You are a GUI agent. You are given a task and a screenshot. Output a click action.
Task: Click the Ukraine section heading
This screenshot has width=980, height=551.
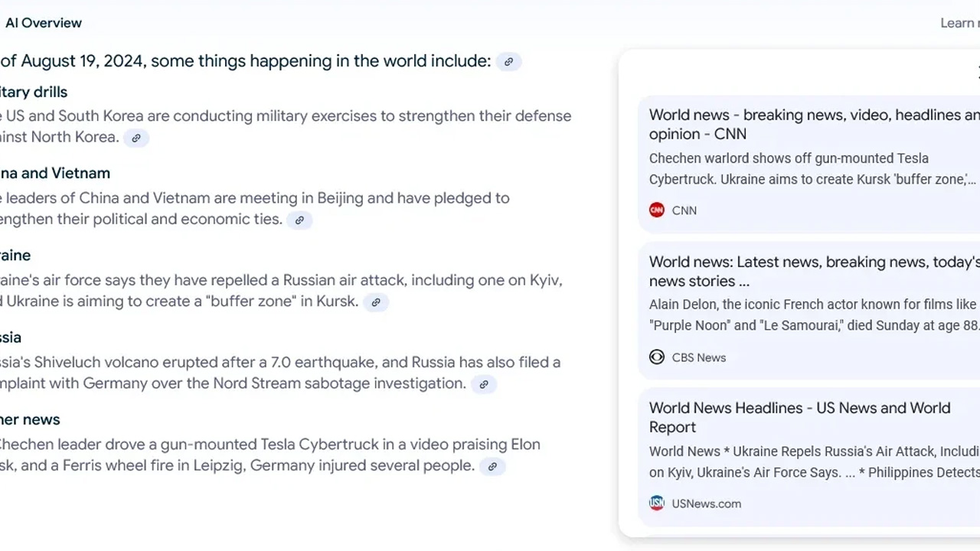click(x=15, y=256)
